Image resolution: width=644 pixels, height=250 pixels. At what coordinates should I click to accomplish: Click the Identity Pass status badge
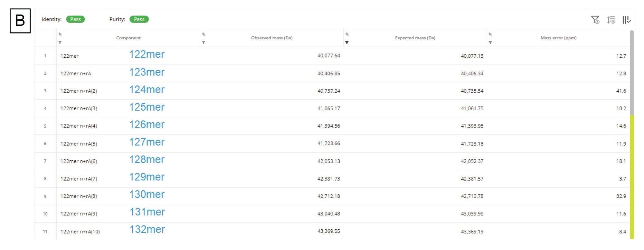(75, 19)
